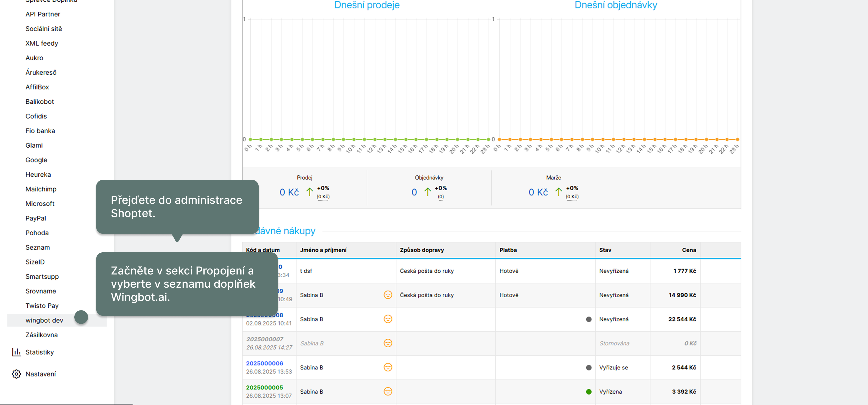868x405 pixels.
Task: Click the Nastavení gear icon
Action: pyautogui.click(x=16, y=374)
